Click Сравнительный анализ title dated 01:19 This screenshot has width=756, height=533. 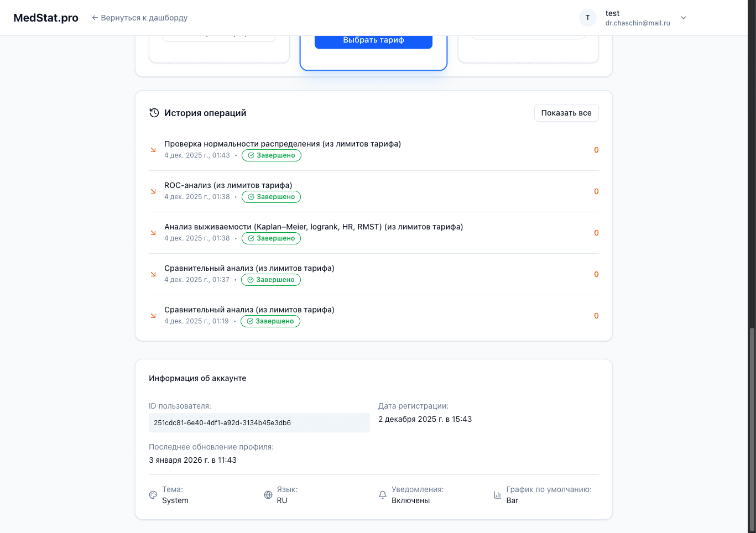(x=249, y=310)
